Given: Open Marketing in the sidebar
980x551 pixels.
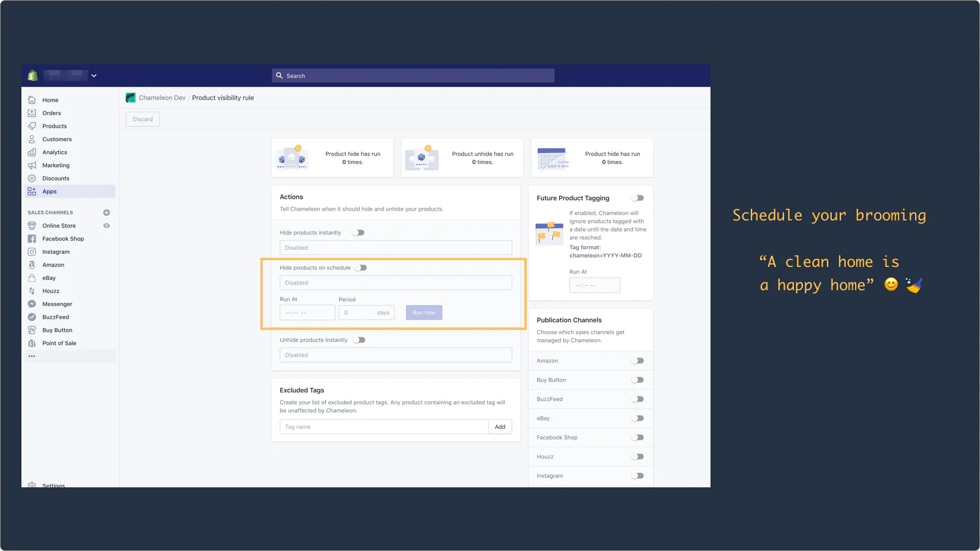Looking at the screenshot, I should [56, 165].
